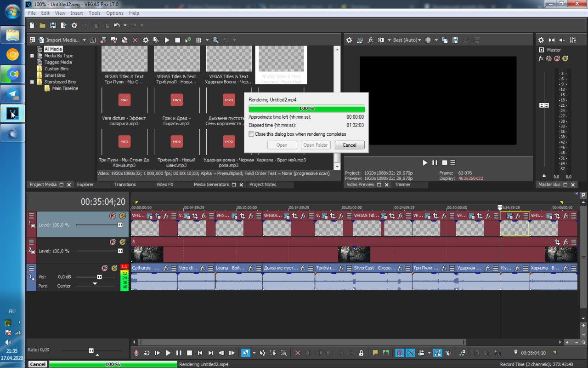Toggle Lock Envelopes to Events icon

click(x=437, y=353)
